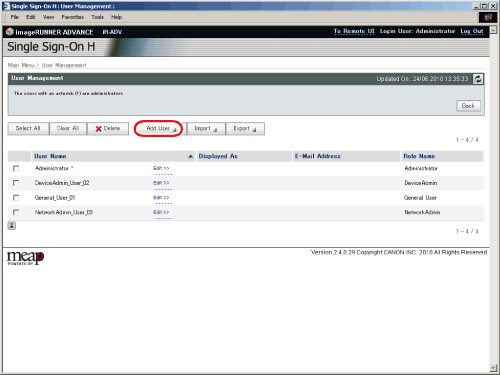This screenshot has width=500, height=375.
Task: Open the Import button menu
Action: (x=206, y=129)
